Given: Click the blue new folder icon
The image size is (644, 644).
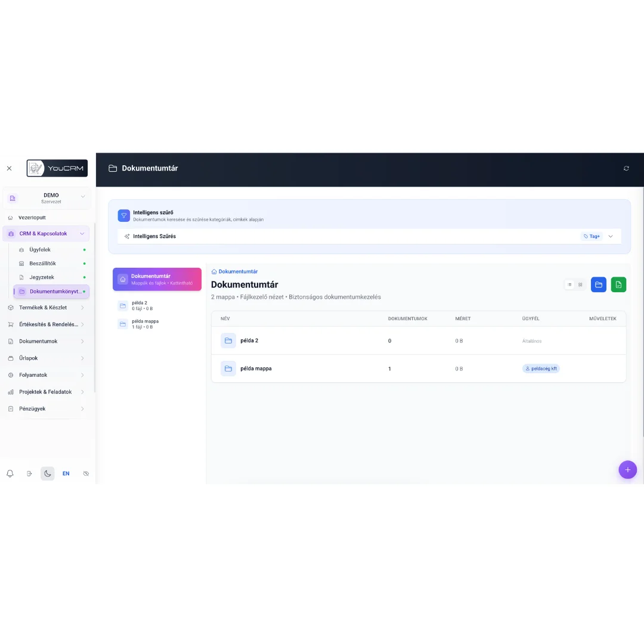Looking at the screenshot, I should [598, 284].
